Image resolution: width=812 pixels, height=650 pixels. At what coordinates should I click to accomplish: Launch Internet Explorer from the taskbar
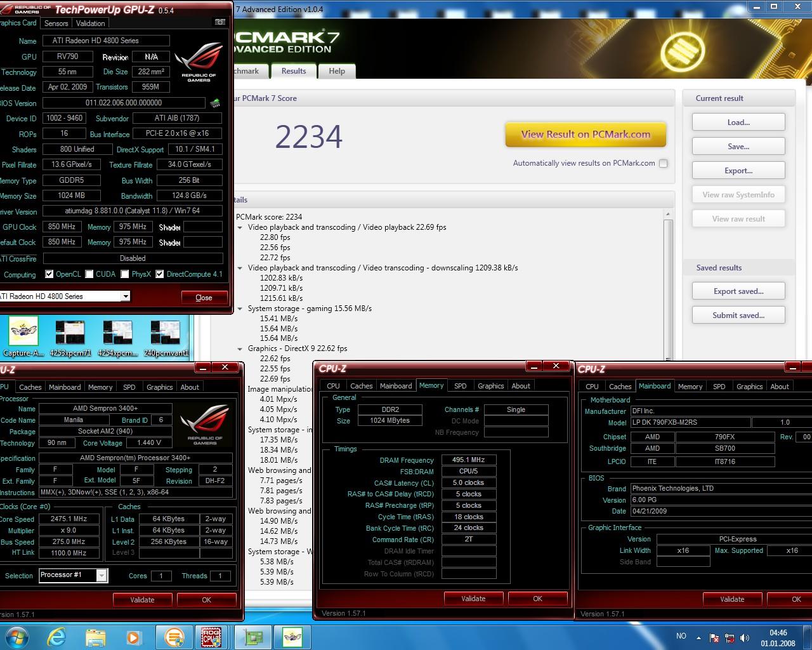coord(56,637)
